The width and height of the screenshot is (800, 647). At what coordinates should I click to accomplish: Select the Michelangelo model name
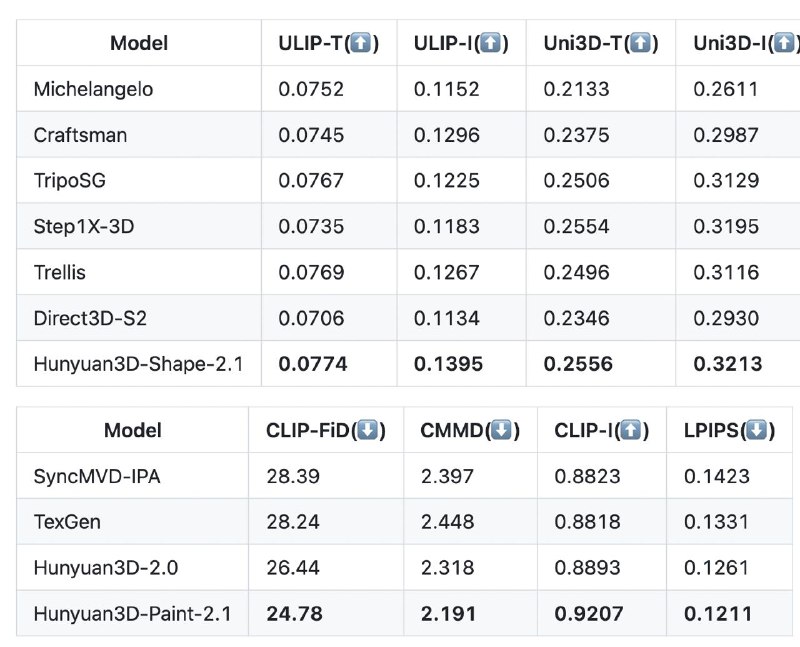click(93, 89)
